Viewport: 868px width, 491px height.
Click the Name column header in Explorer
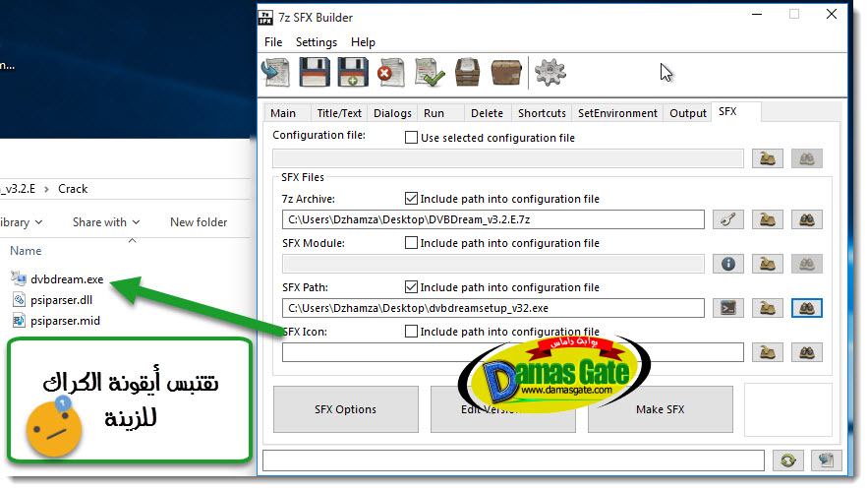point(26,251)
